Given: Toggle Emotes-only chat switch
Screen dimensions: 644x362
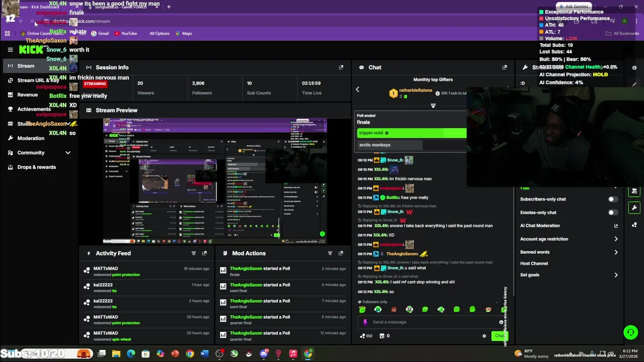Looking at the screenshot, I should pos(612,213).
